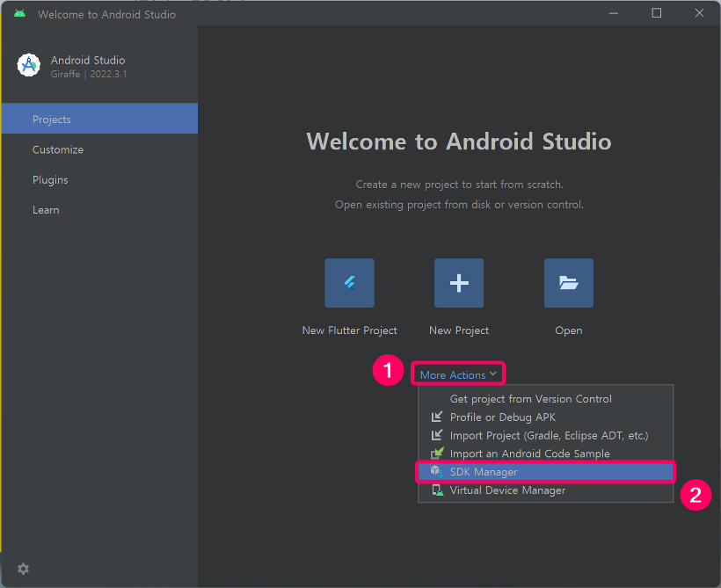
Task: Choose Profile or Debug APK
Action: click(546, 417)
